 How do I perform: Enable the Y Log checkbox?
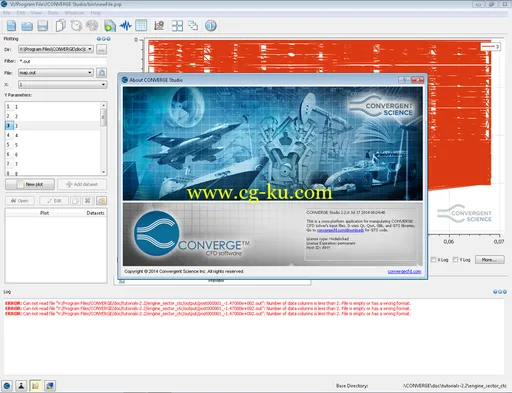[x=455, y=260]
